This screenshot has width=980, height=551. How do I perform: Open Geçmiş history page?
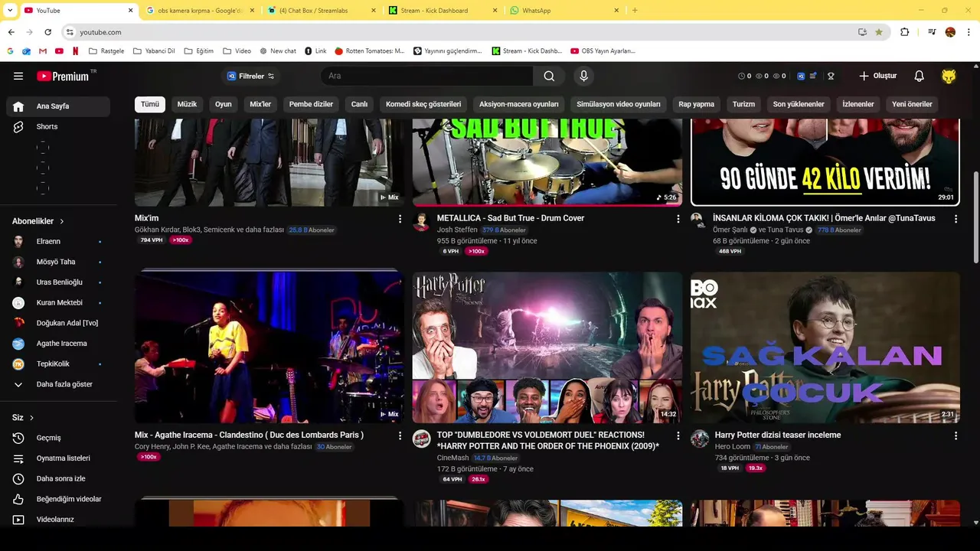pos(58,438)
